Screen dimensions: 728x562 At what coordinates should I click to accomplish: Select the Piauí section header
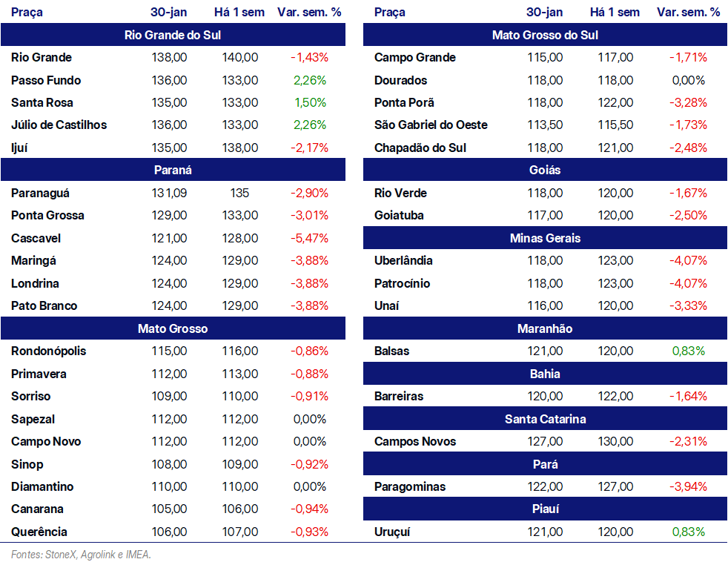[545, 509]
